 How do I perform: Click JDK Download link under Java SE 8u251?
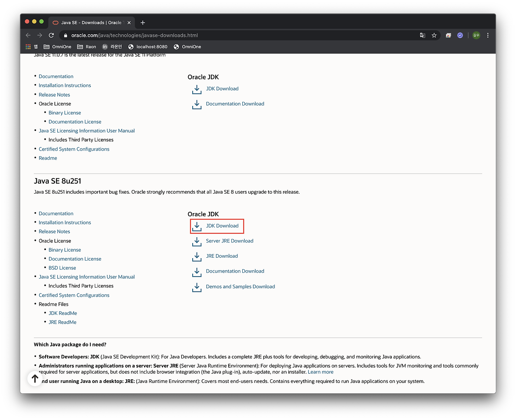222,226
